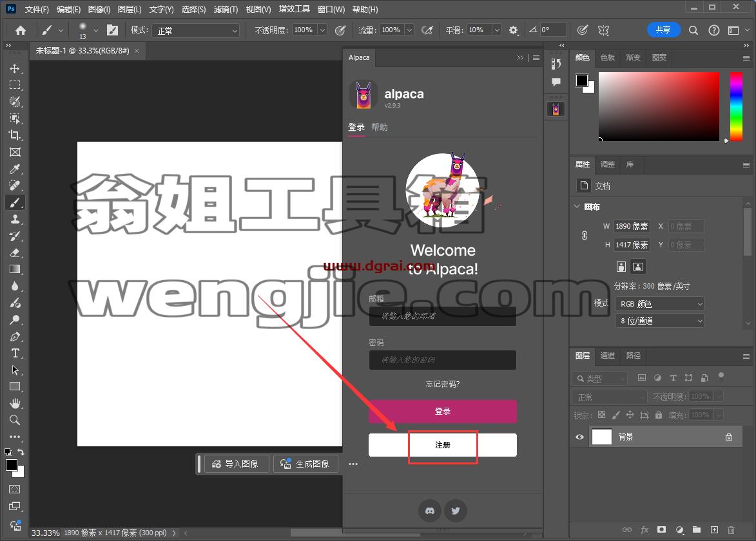Toggle symmetry paint butterfly options
Screen dimensions: 756x541
[x=603, y=30]
